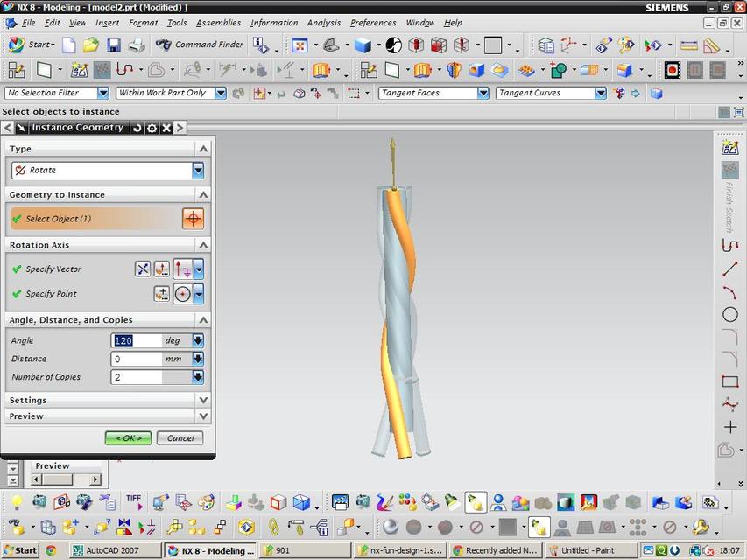The height and width of the screenshot is (560, 747).
Task: Open the Assemblies menu
Action: [217, 23]
